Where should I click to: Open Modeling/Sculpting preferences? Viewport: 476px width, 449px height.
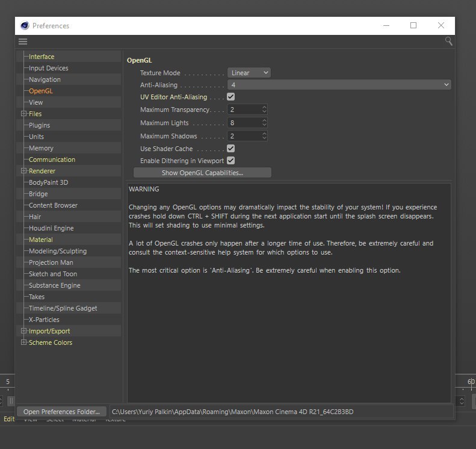58,251
